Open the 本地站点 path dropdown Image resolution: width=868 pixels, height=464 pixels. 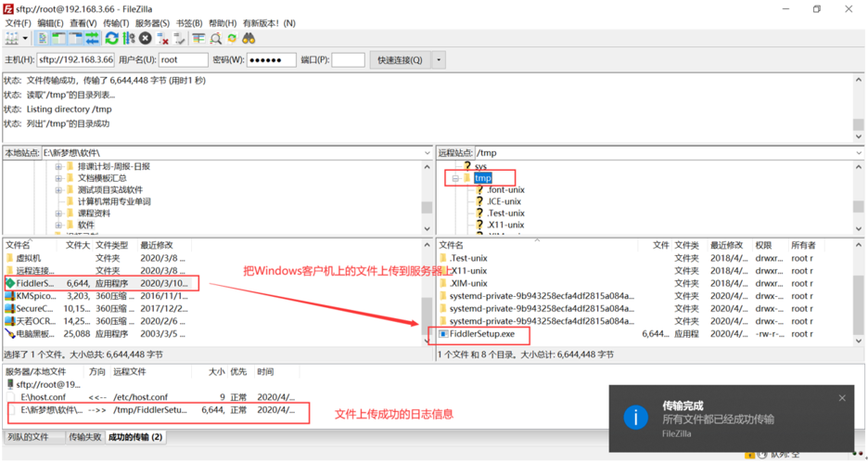click(x=427, y=152)
